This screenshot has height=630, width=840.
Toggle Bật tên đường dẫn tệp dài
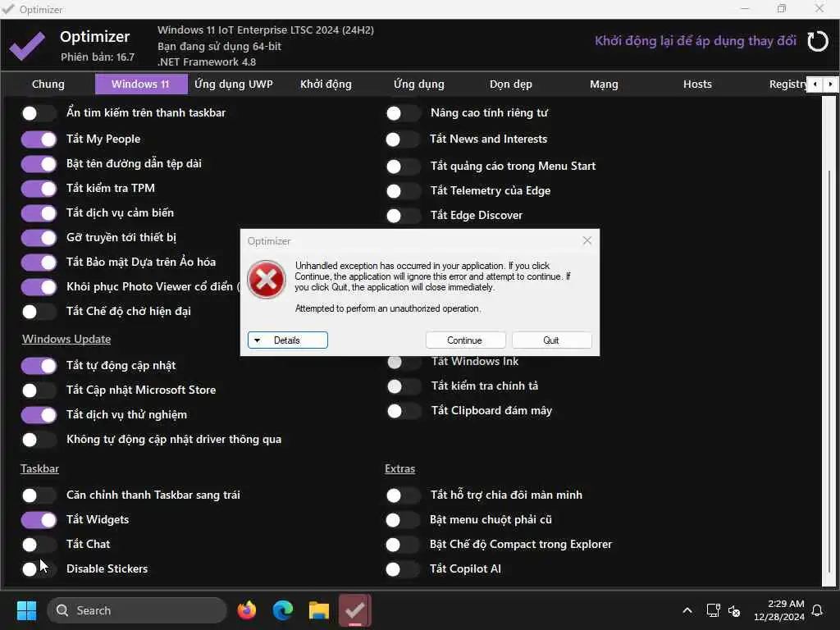point(39,164)
